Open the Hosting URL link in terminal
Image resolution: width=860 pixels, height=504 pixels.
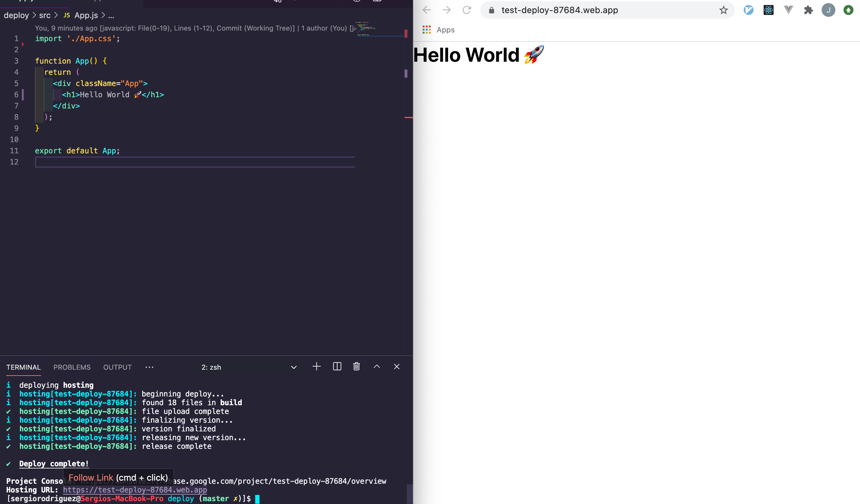[x=135, y=490]
